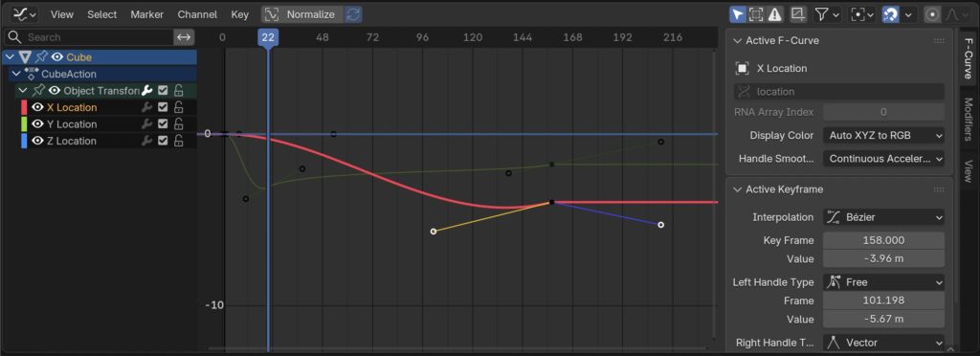
Task: Click the CubeAction action icon
Action: point(32,74)
